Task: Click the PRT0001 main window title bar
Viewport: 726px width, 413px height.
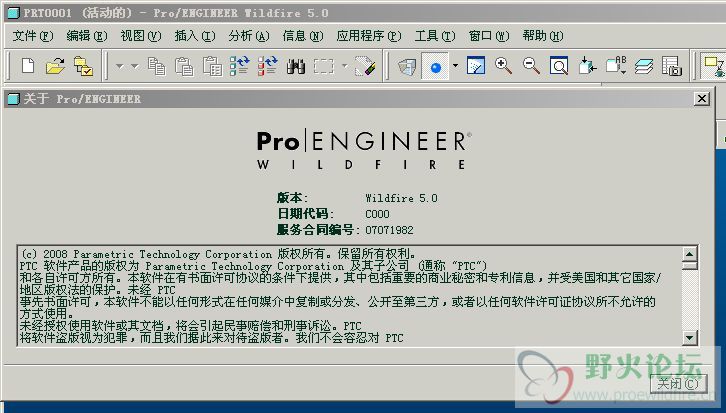Action: point(365,13)
